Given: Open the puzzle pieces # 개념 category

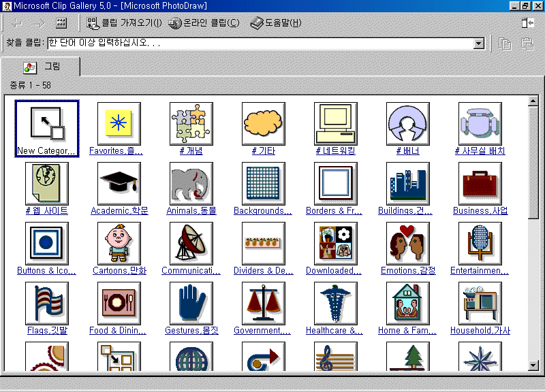Looking at the screenshot, I should click(x=191, y=124).
